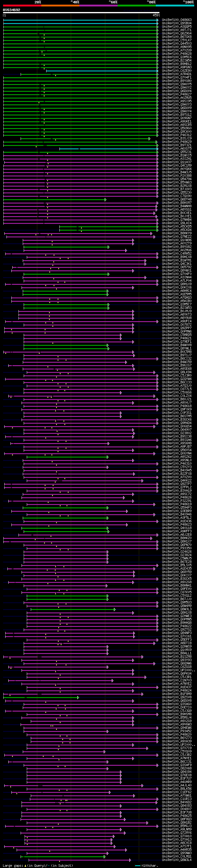Click the cyan alignment bar of UniRef100_O48663
This screenshot has height=868, width=197.
point(81,20)
